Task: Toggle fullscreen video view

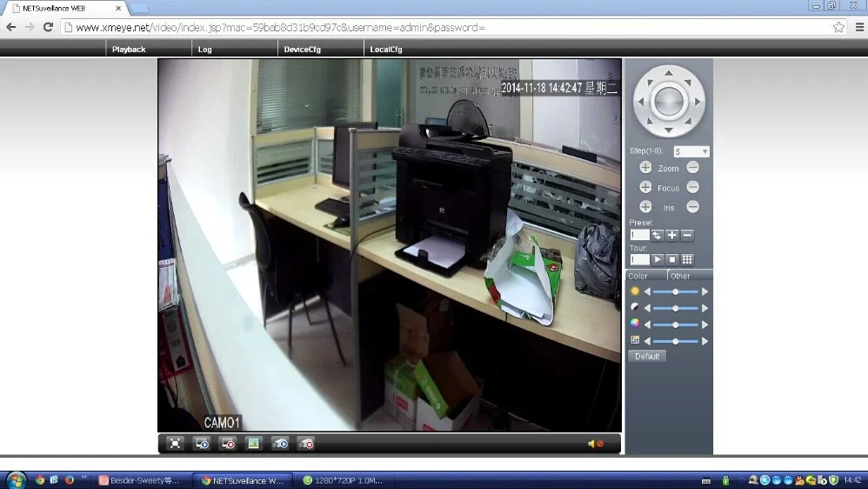Action: click(x=175, y=444)
